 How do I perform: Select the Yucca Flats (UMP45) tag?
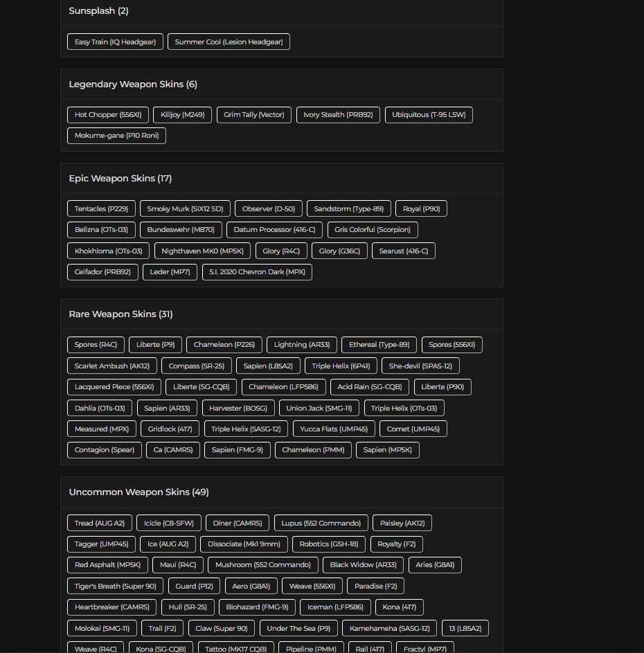point(334,429)
